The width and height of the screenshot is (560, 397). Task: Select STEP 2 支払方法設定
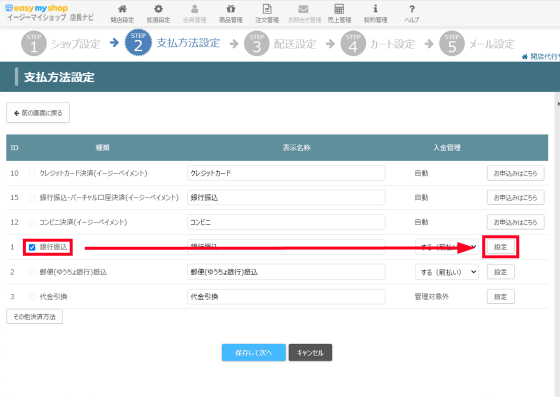point(172,43)
